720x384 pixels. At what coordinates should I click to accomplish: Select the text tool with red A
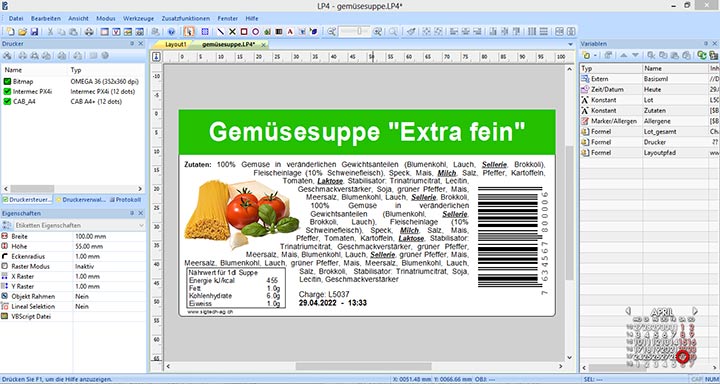click(x=290, y=32)
